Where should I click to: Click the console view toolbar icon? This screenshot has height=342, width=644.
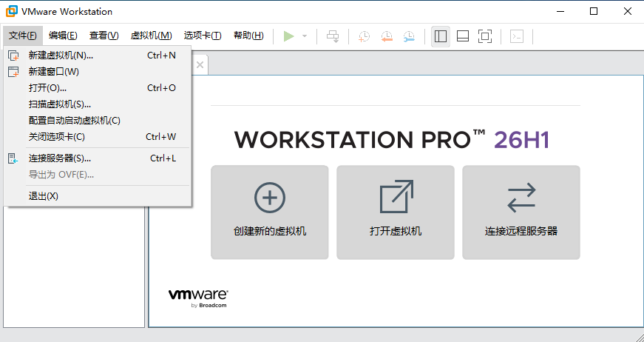coord(517,36)
